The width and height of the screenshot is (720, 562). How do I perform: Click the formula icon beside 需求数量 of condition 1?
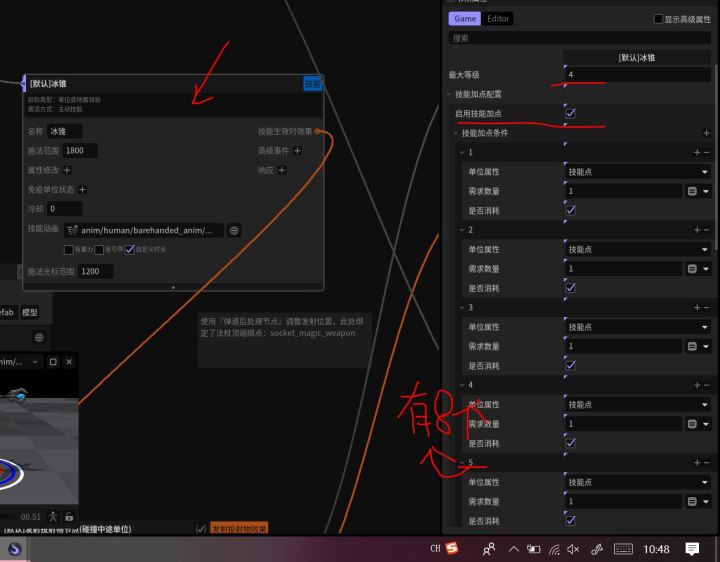(692, 191)
